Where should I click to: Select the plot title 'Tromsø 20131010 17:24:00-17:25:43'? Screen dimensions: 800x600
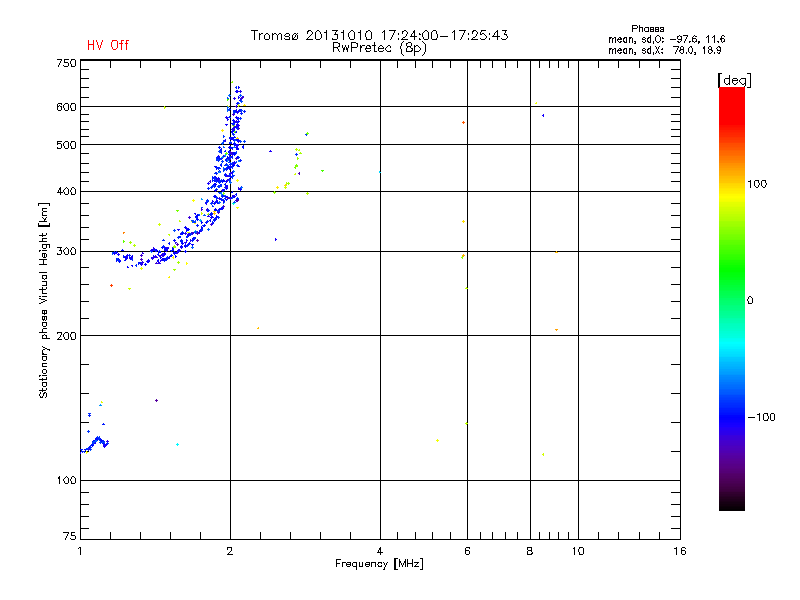379,35
